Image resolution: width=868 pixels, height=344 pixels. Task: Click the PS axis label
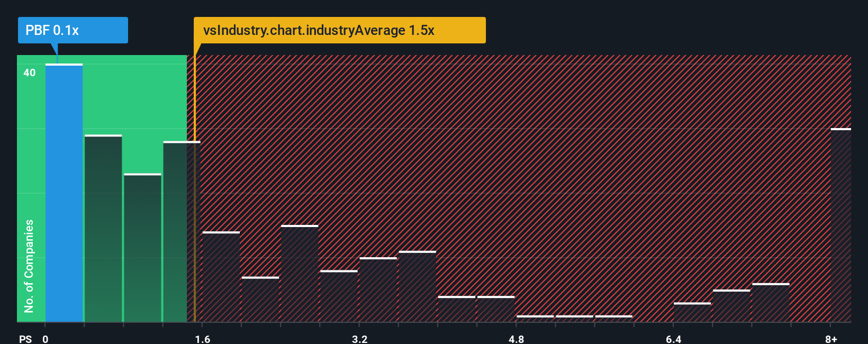(x=25, y=339)
